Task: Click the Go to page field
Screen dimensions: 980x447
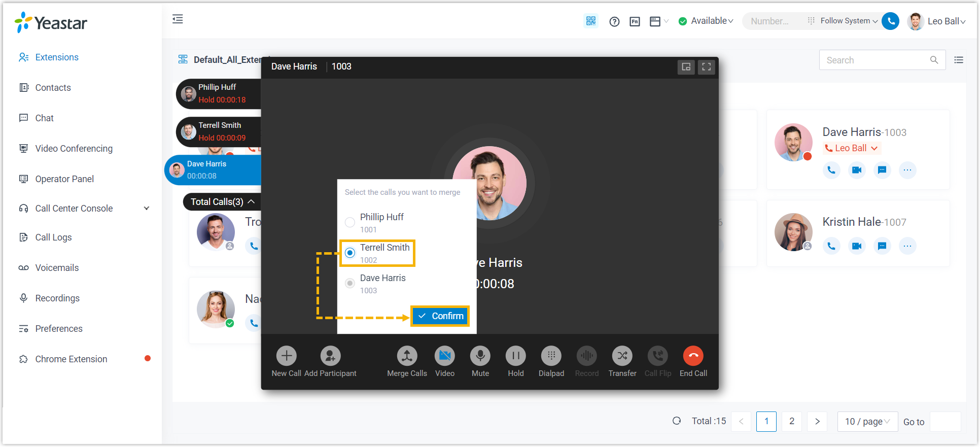Action: click(x=946, y=422)
